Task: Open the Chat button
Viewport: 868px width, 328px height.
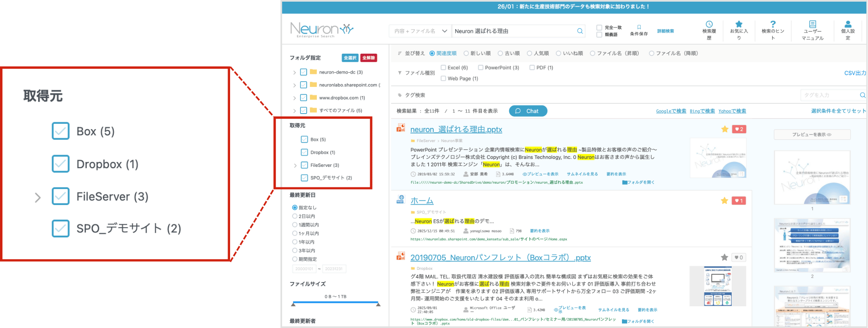Action: click(528, 111)
